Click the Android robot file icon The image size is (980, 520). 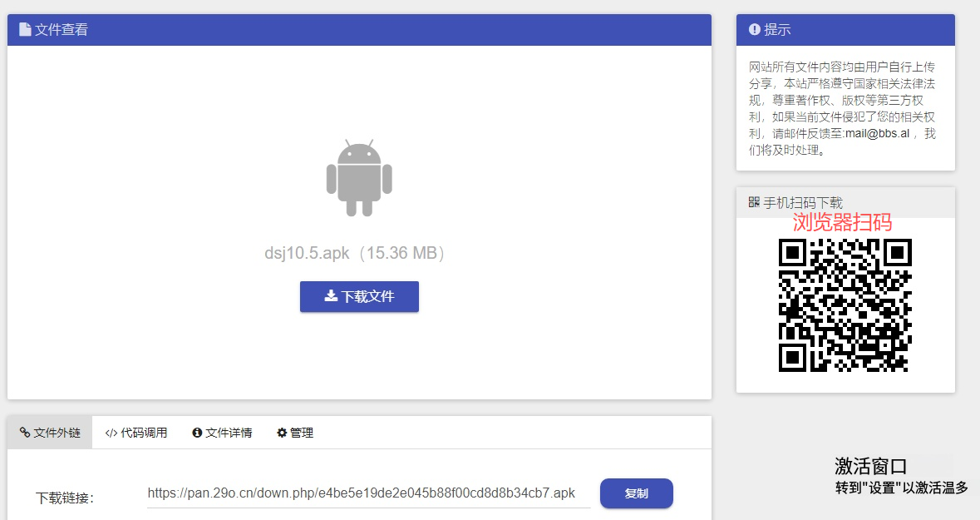click(359, 178)
